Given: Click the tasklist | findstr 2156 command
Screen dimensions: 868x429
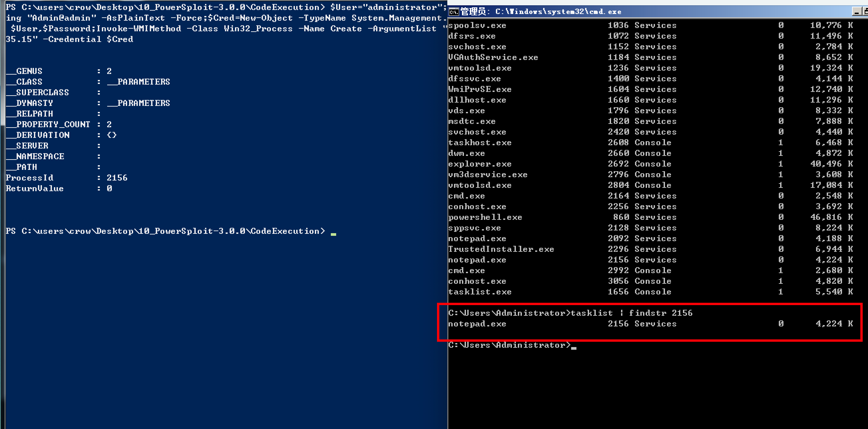Looking at the screenshot, I should 631,313.
